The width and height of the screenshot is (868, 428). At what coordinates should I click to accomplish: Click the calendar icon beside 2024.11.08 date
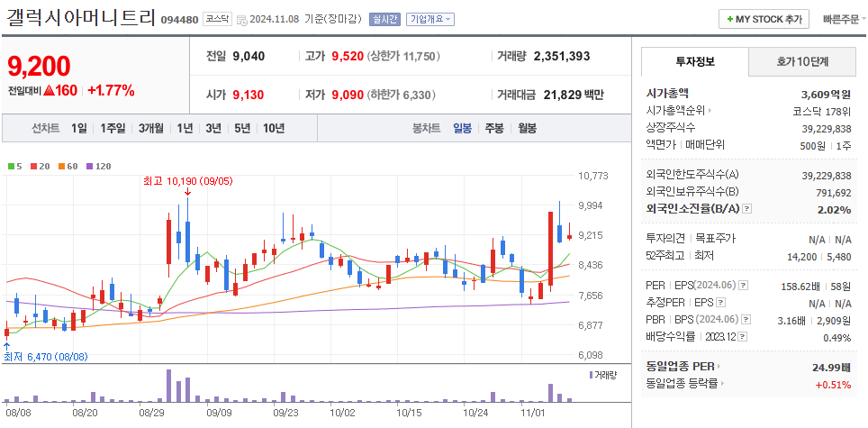(242, 20)
